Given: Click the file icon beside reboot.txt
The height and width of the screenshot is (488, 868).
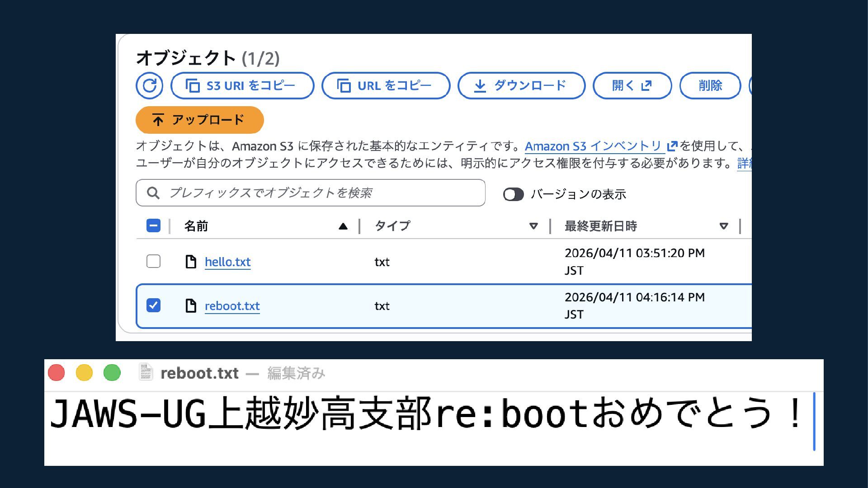Looking at the screenshot, I should coord(191,306).
